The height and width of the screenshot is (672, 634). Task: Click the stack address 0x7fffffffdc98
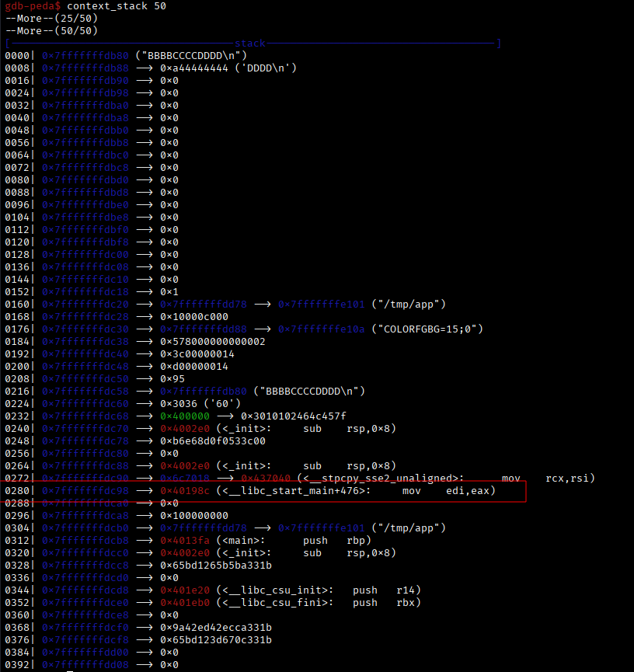tap(85, 491)
